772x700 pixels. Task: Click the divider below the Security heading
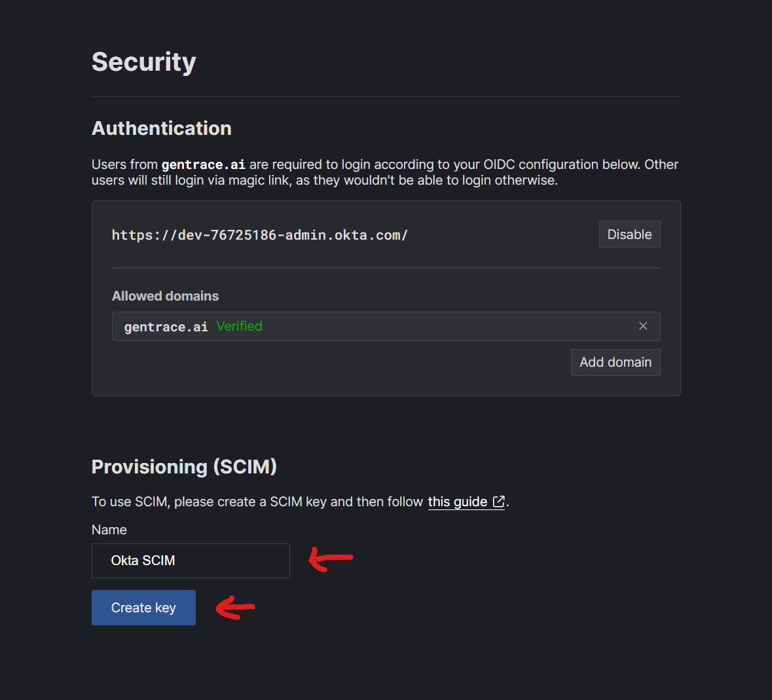pyautogui.click(x=386, y=96)
